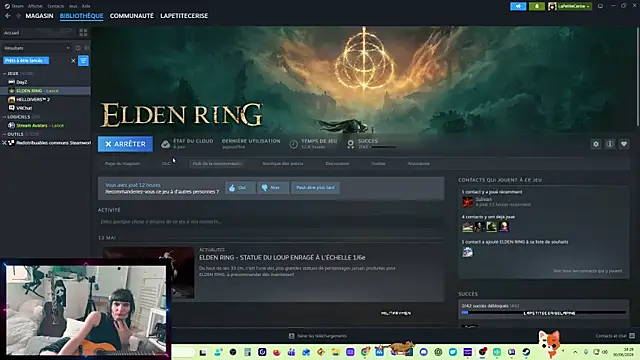Open the Aide menu
The height and width of the screenshot is (360, 640).
(86, 6)
